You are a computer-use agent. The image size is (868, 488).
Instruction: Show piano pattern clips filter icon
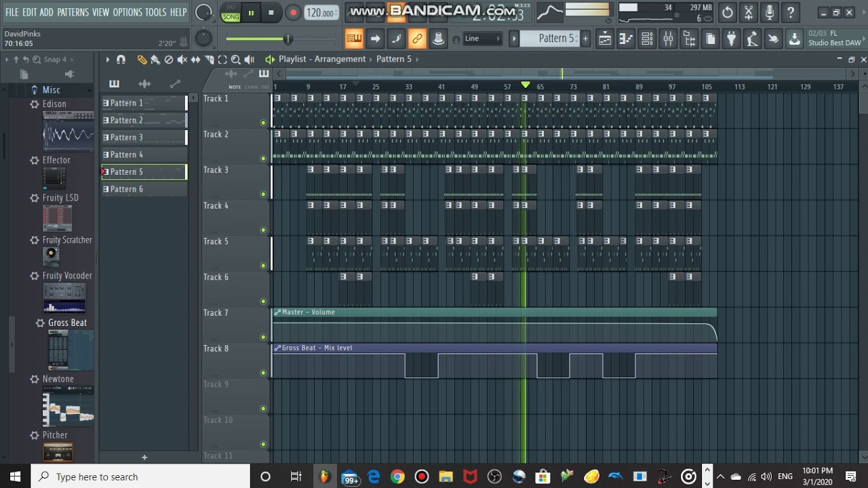[x=114, y=84]
